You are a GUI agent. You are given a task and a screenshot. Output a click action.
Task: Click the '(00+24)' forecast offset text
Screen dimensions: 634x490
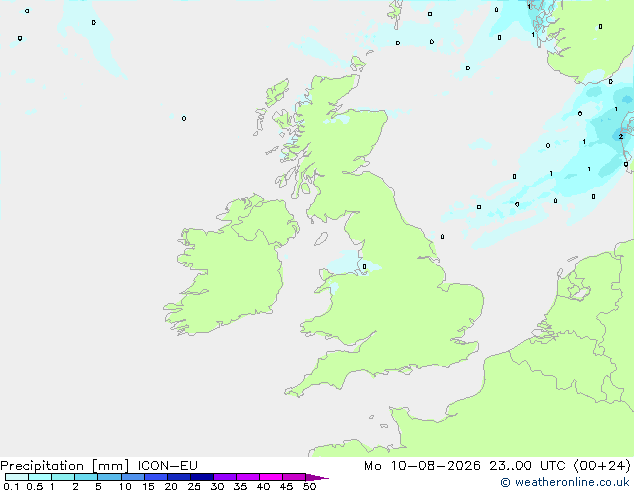tap(602, 466)
